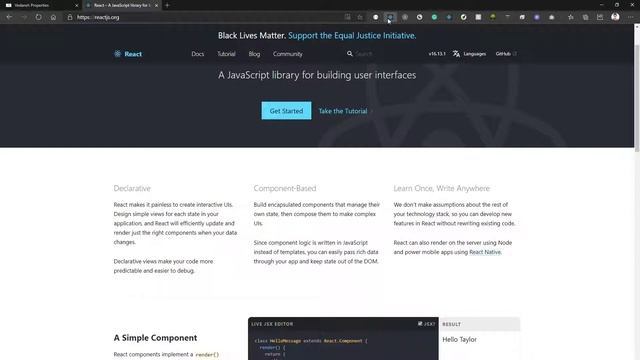Click the "A Simple Component" heading
Viewport: 640px width, 360px height.
click(155, 338)
